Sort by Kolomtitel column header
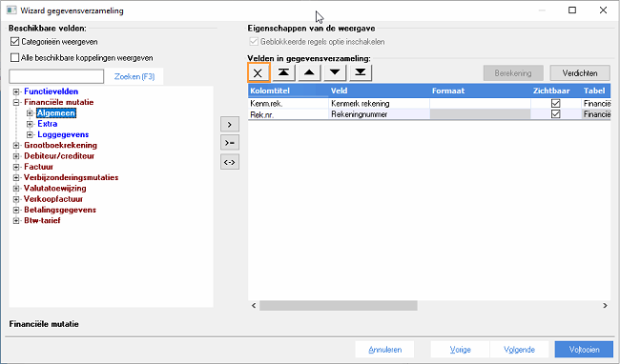 [x=289, y=91]
